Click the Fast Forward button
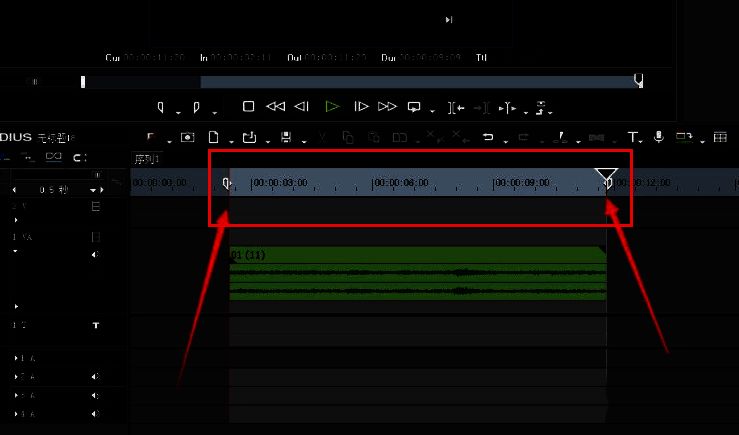 [x=387, y=106]
